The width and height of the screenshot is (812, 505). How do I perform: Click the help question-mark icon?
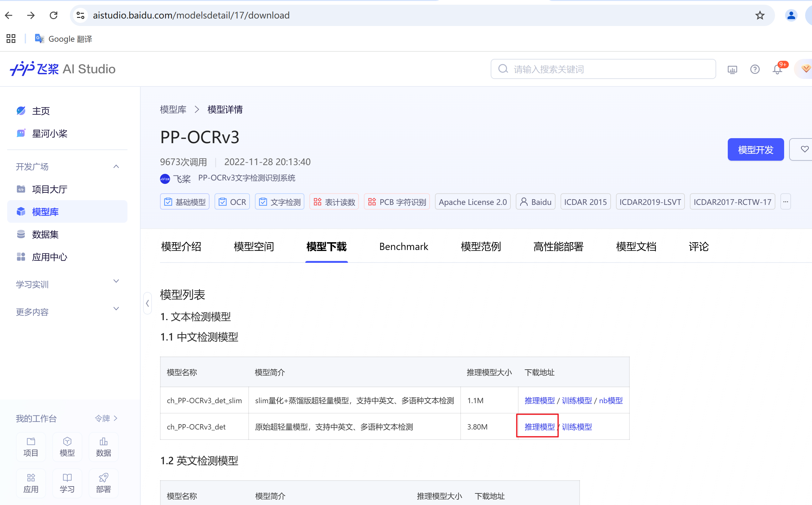tap(755, 70)
